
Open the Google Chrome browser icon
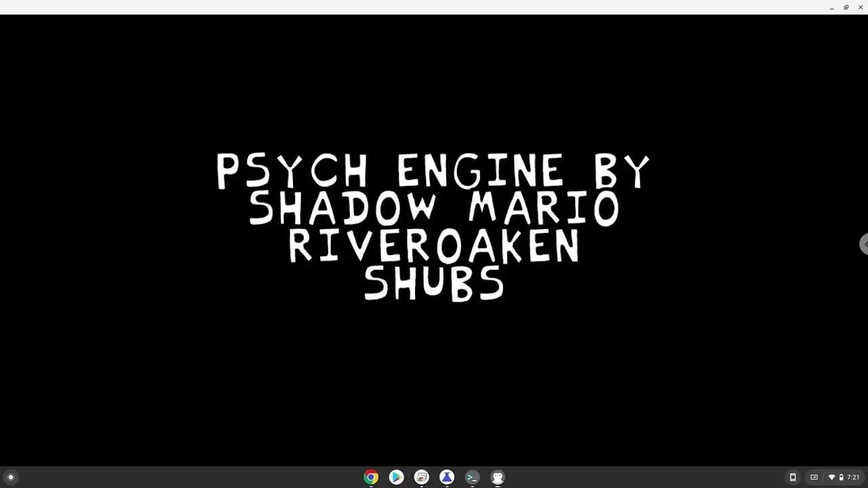pos(370,477)
